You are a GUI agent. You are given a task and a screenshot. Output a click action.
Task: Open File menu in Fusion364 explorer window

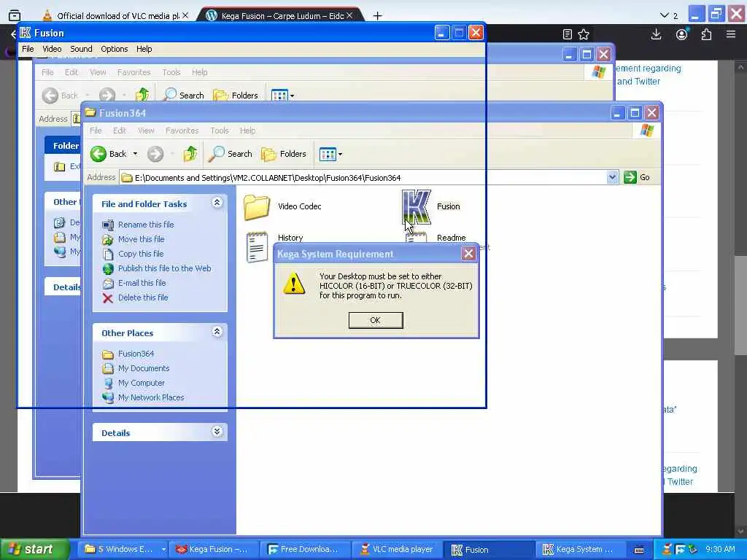pyautogui.click(x=96, y=131)
